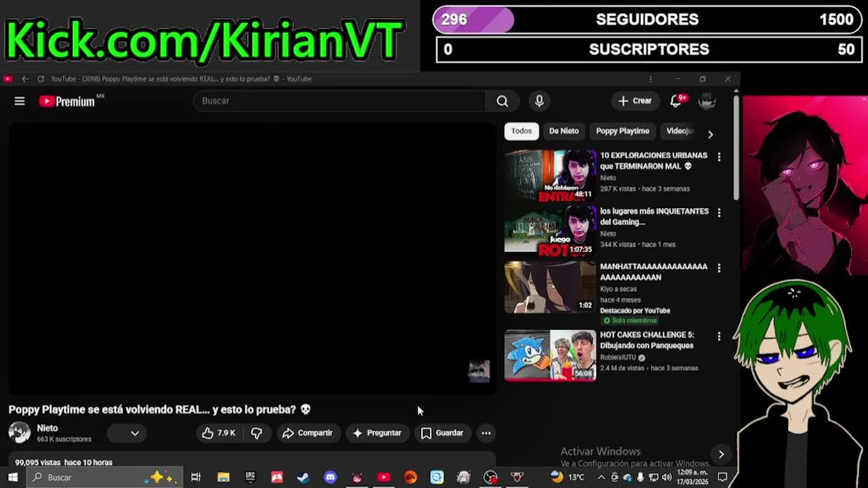Expand the bottom-right overlay chevron

[721, 454]
